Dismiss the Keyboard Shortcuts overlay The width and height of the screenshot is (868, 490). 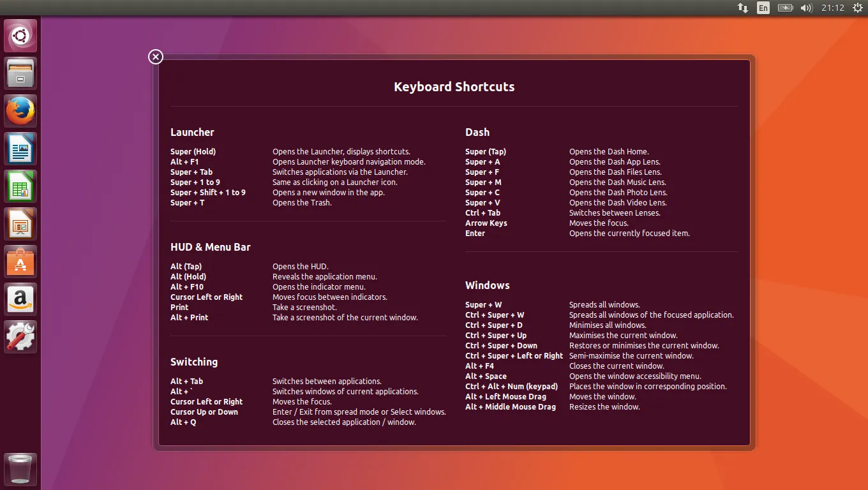pos(155,57)
